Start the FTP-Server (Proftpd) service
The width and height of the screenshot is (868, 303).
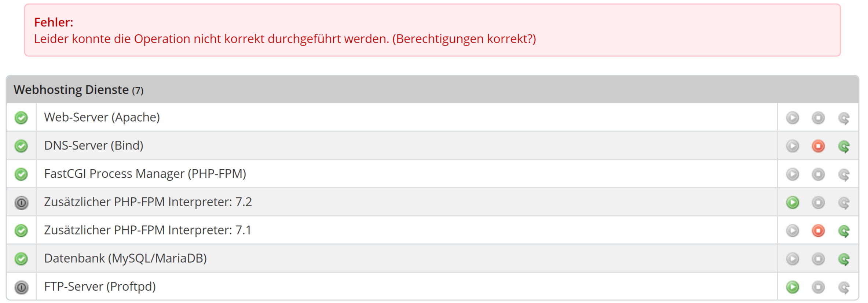coord(792,287)
